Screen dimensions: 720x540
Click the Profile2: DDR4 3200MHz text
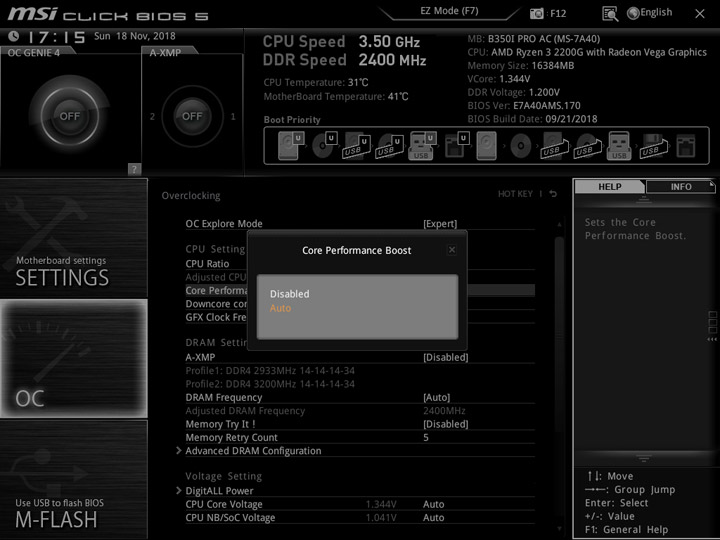click(270, 384)
